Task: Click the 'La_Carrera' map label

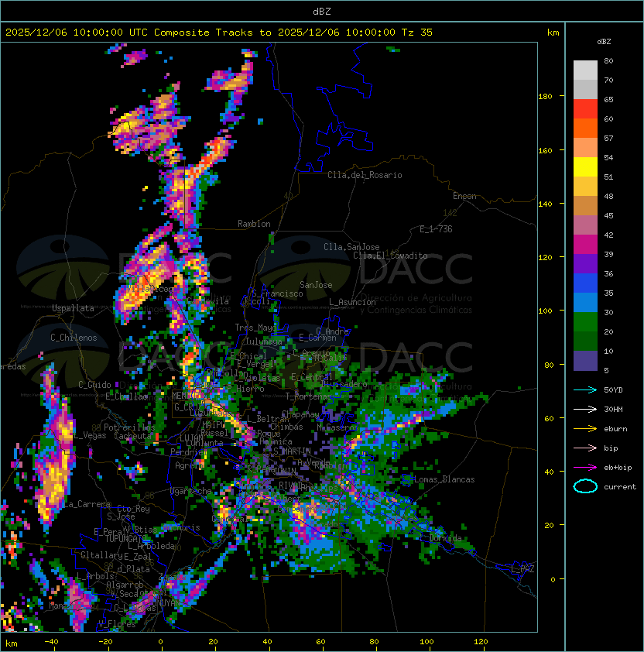Action: [87, 504]
